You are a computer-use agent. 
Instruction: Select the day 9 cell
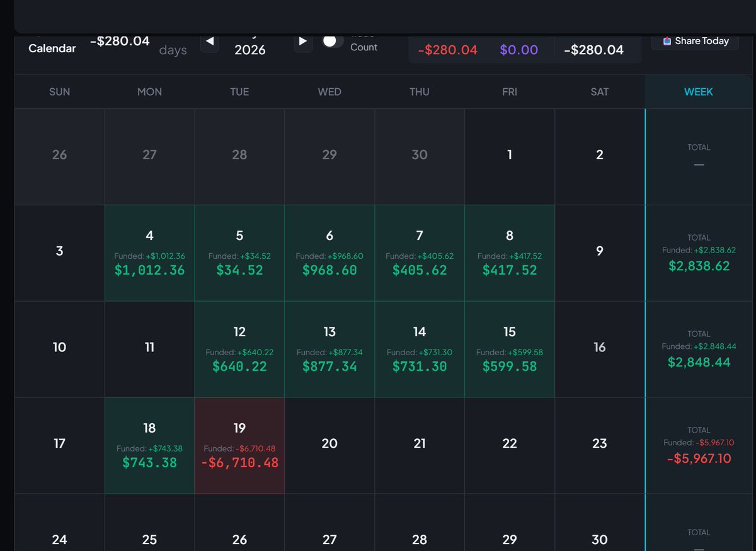600,253
